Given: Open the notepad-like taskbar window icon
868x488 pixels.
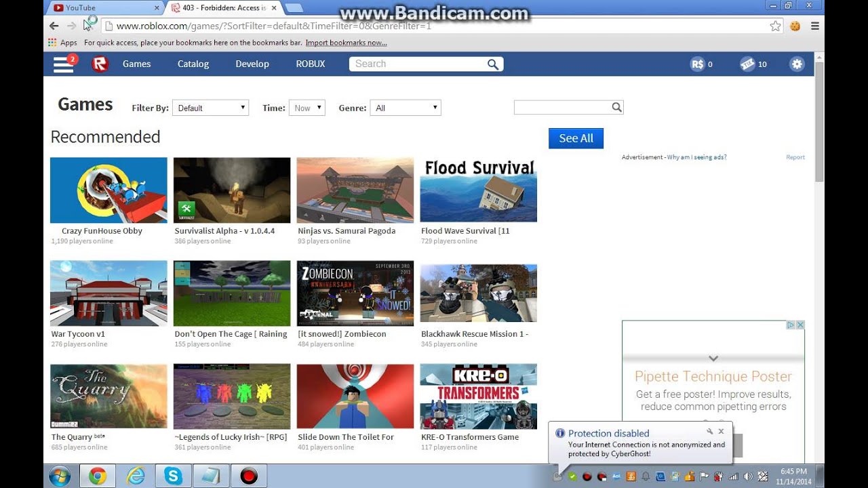Looking at the screenshot, I should click(x=211, y=476).
